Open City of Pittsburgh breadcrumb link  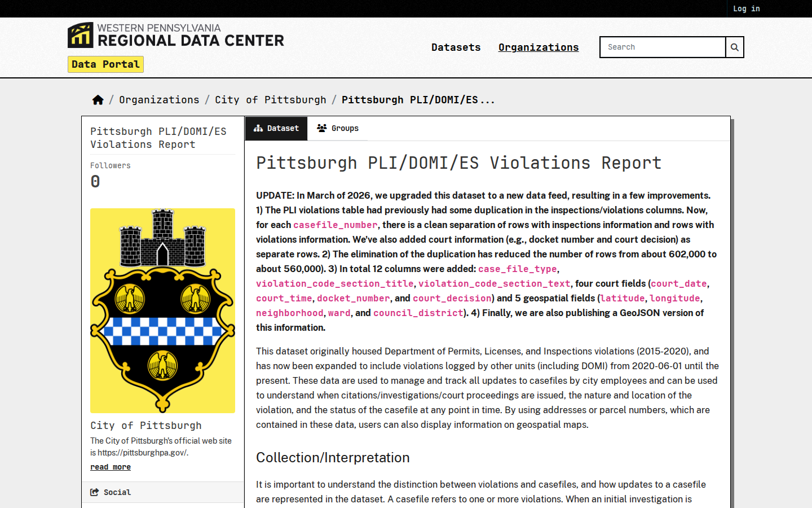(271, 100)
